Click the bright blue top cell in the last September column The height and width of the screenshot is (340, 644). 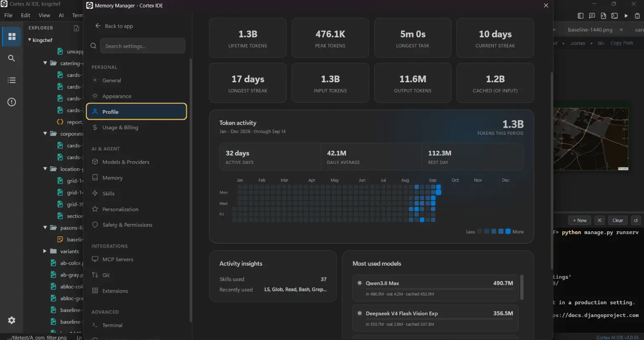(x=438, y=187)
